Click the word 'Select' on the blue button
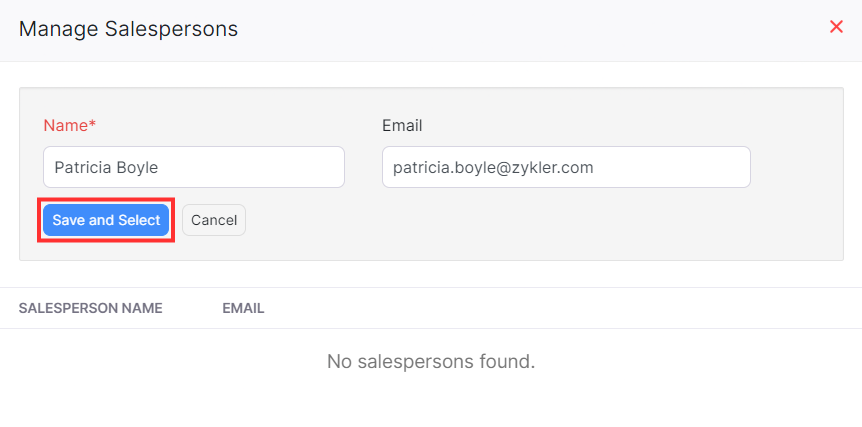The width and height of the screenshot is (862, 427). click(x=139, y=220)
